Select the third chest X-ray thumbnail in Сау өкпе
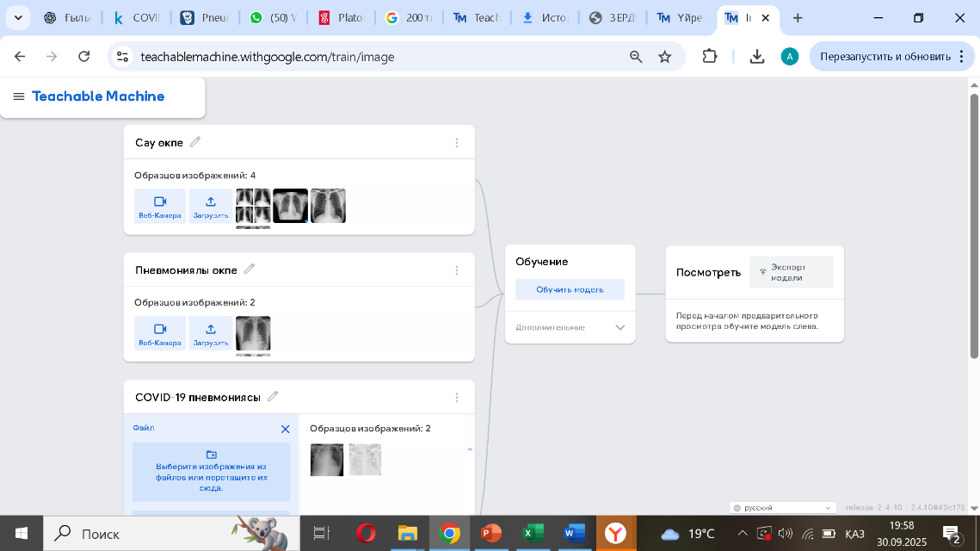This screenshot has width=980, height=551. pos(328,206)
